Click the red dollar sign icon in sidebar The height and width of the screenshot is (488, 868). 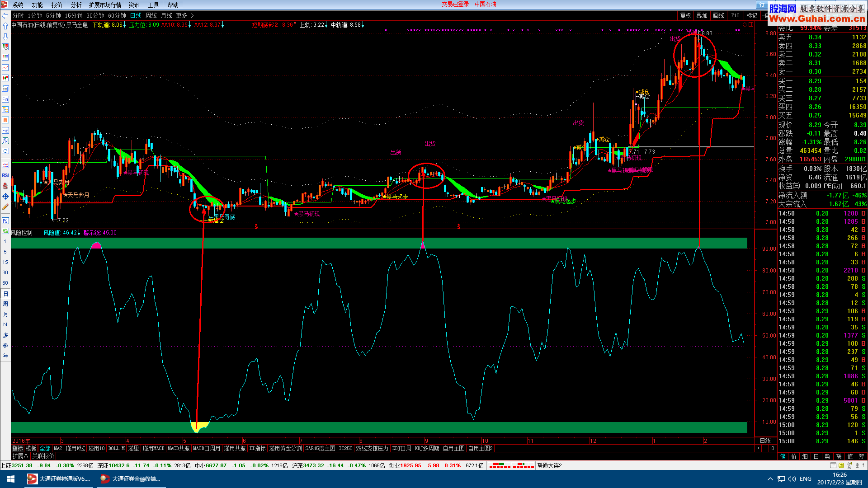click(5, 186)
